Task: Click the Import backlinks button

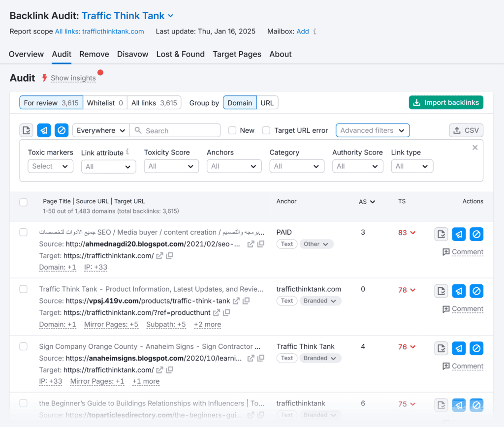Action: (x=446, y=102)
